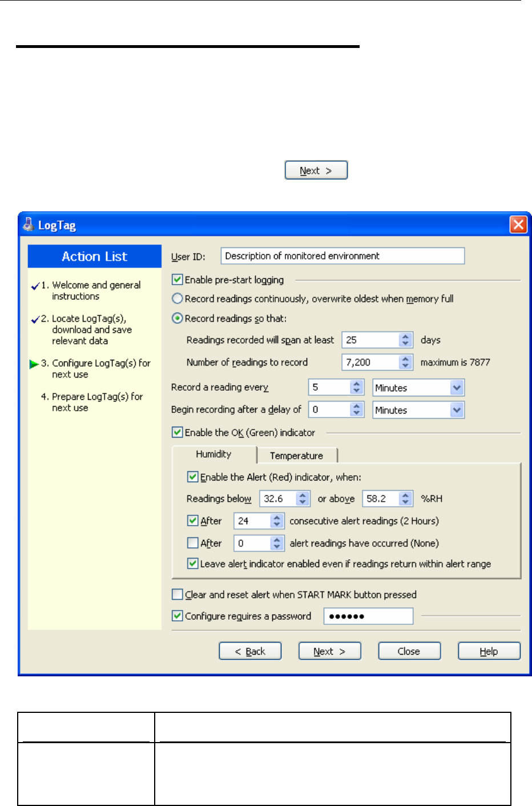This screenshot has width=532, height=806.
Task: Switch to the Humidity tab
Action: coord(213,454)
